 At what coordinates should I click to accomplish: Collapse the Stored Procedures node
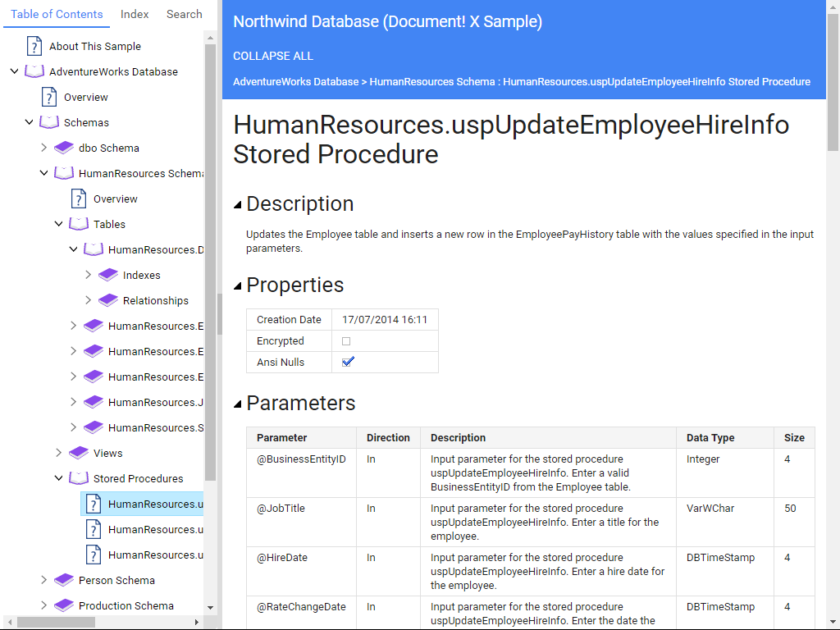click(x=58, y=478)
